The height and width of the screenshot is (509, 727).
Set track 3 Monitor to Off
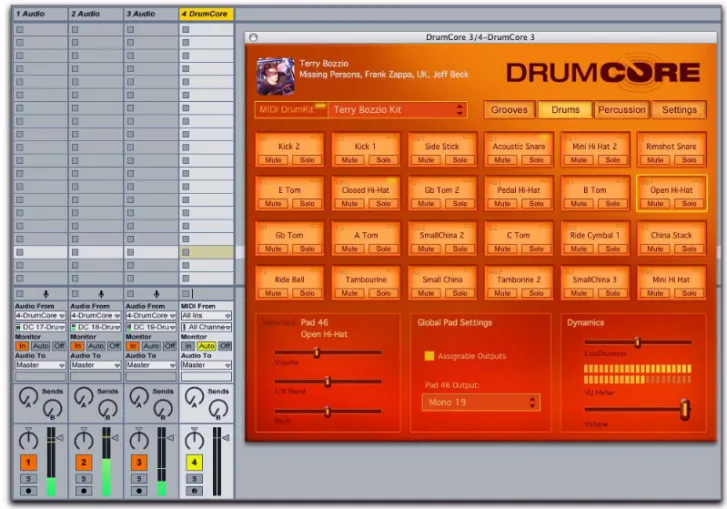pyautogui.click(x=170, y=346)
